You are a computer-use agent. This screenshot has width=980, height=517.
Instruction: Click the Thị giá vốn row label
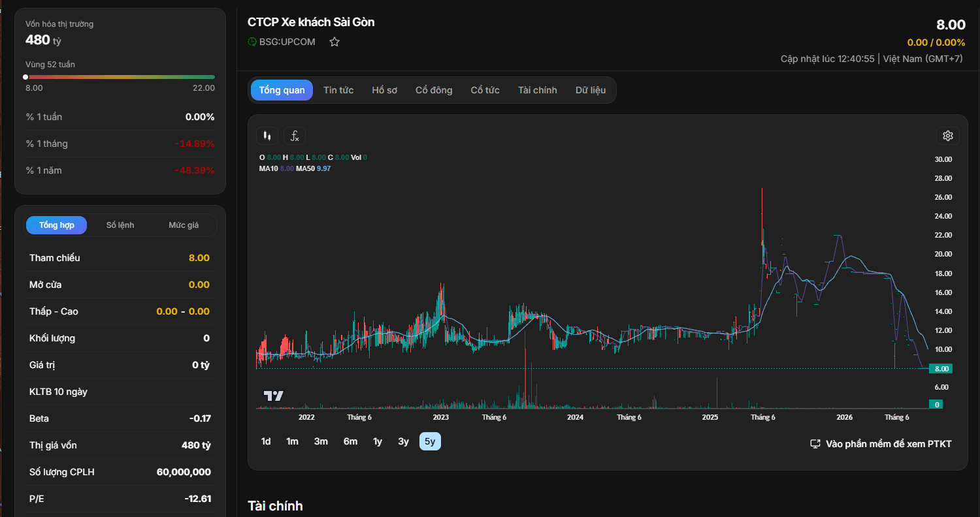(53, 445)
